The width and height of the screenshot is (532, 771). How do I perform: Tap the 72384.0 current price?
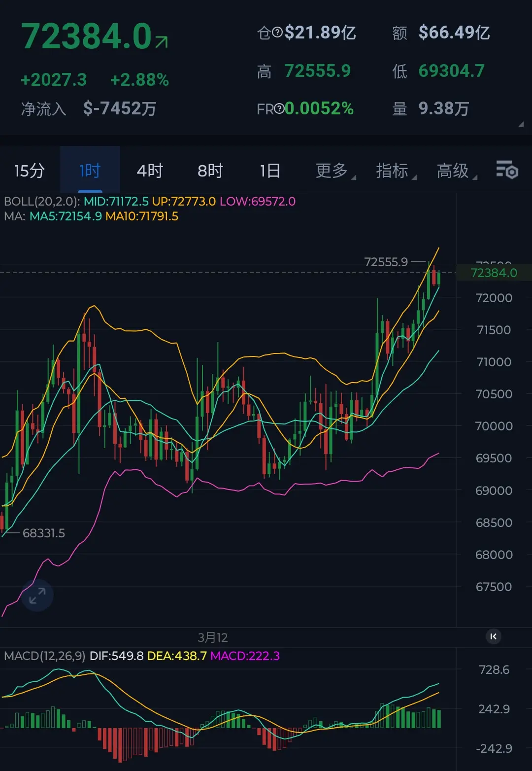(x=87, y=37)
